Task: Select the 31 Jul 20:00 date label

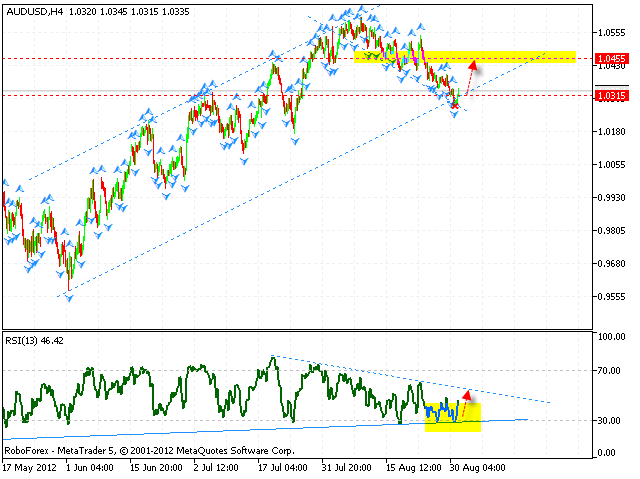Action: pyautogui.click(x=345, y=466)
